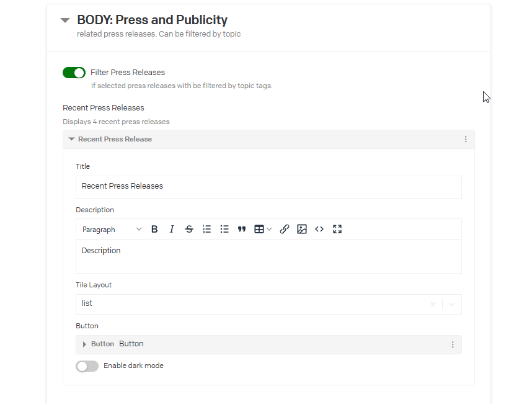Click the Title text field
Image resolution: width=532 pixels, height=404 pixels.
pyautogui.click(x=268, y=186)
